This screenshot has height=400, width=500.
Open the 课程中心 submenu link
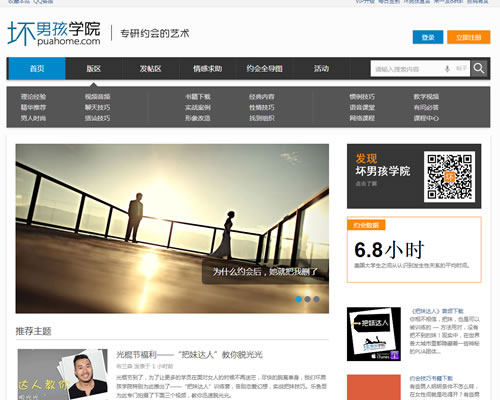point(426,118)
